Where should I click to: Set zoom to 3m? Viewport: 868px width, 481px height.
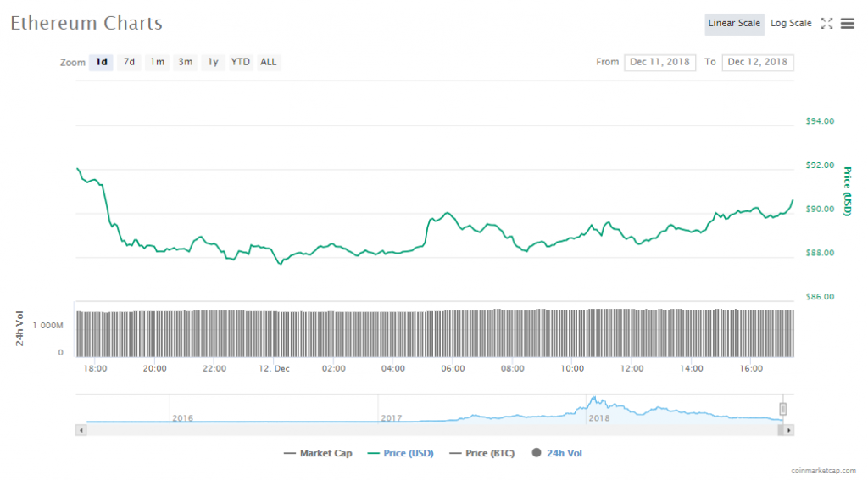(185, 62)
